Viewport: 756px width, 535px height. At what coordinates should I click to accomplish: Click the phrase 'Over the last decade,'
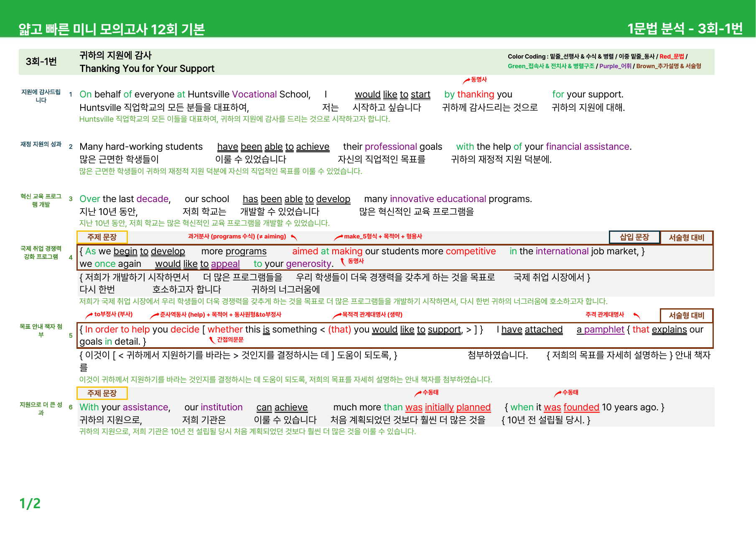point(125,199)
